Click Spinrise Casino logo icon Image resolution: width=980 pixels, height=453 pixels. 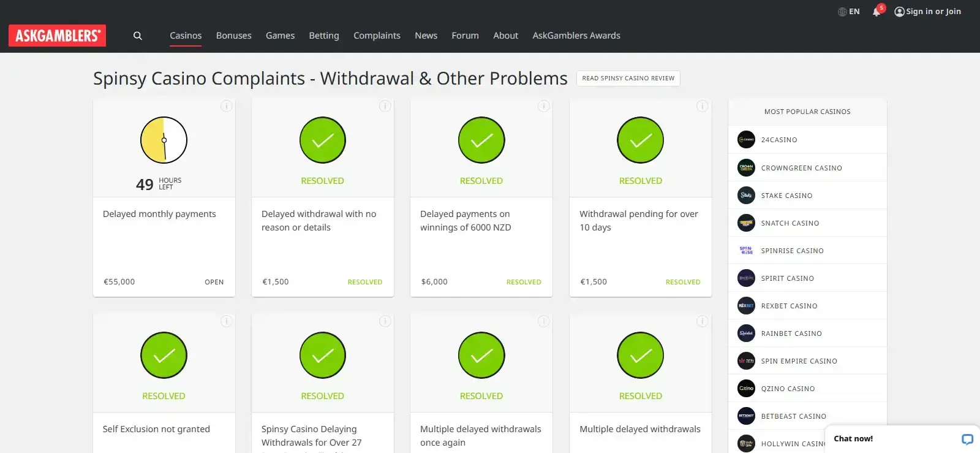tap(746, 250)
